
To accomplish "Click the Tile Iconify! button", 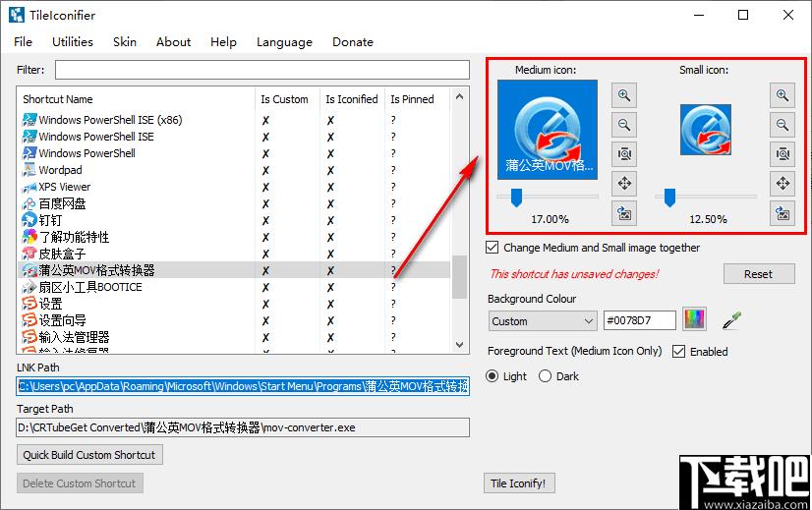I will (518, 483).
